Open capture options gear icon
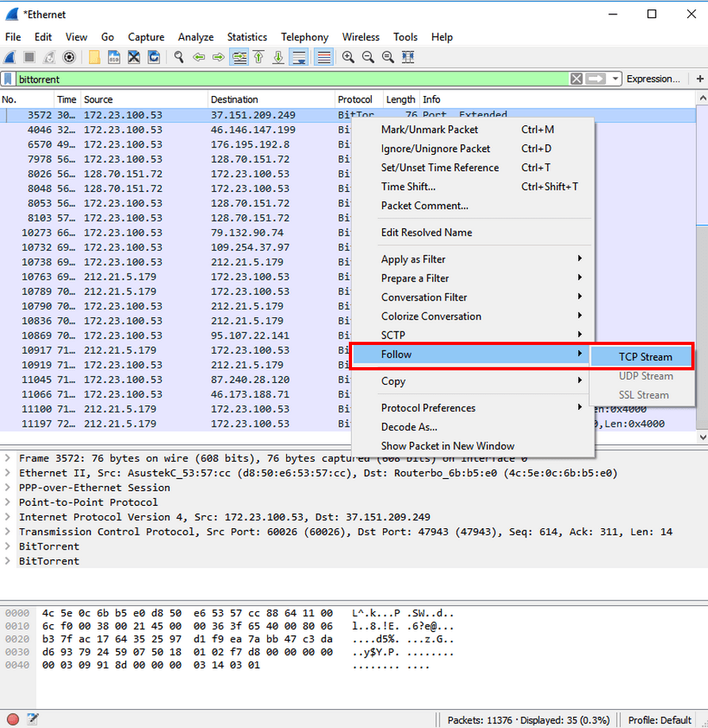 point(69,57)
